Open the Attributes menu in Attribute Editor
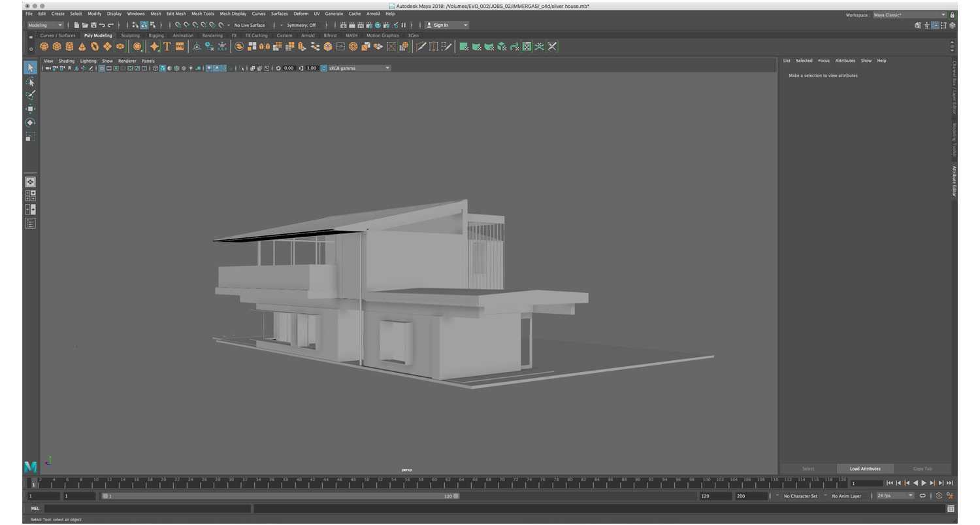Viewport: 980px width, 525px height. pyautogui.click(x=845, y=61)
